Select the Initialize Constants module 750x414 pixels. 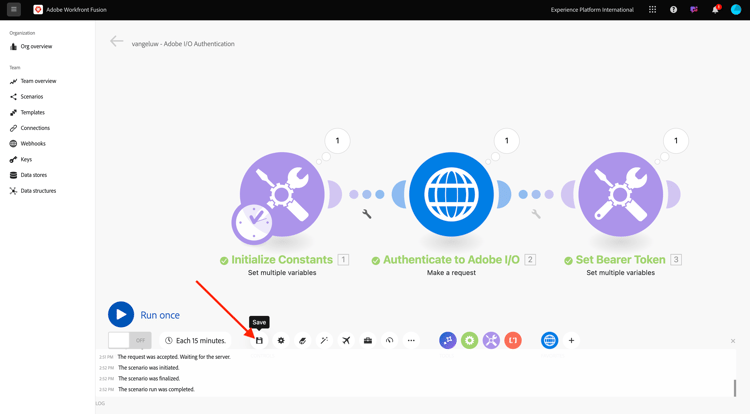(x=282, y=194)
